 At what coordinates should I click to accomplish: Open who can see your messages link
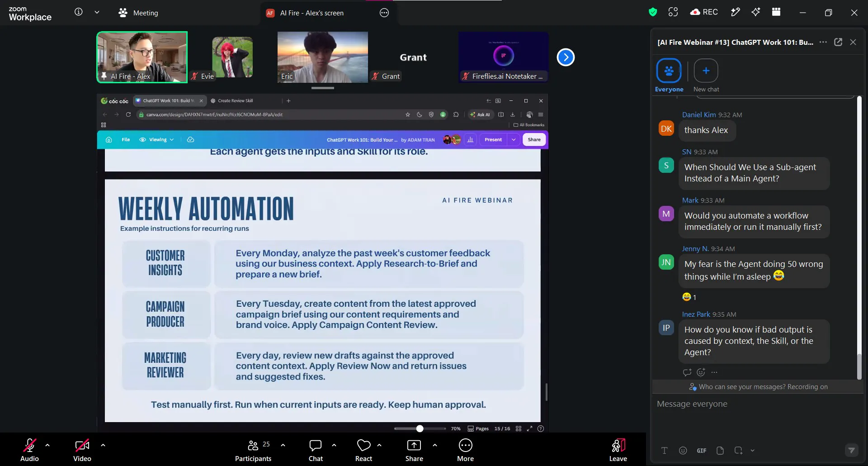pos(758,387)
